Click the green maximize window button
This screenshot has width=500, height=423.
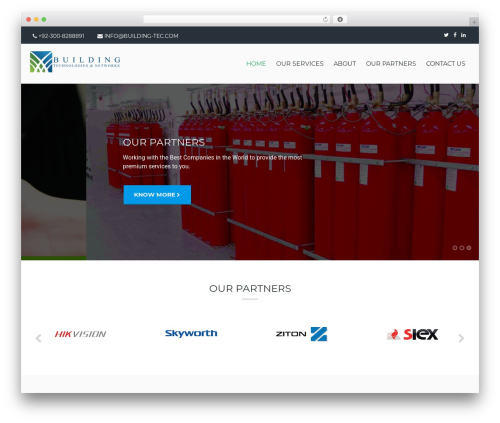(x=44, y=19)
